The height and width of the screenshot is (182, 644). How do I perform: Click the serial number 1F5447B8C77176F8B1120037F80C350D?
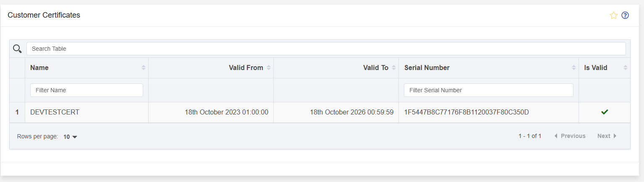coord(466,112)
